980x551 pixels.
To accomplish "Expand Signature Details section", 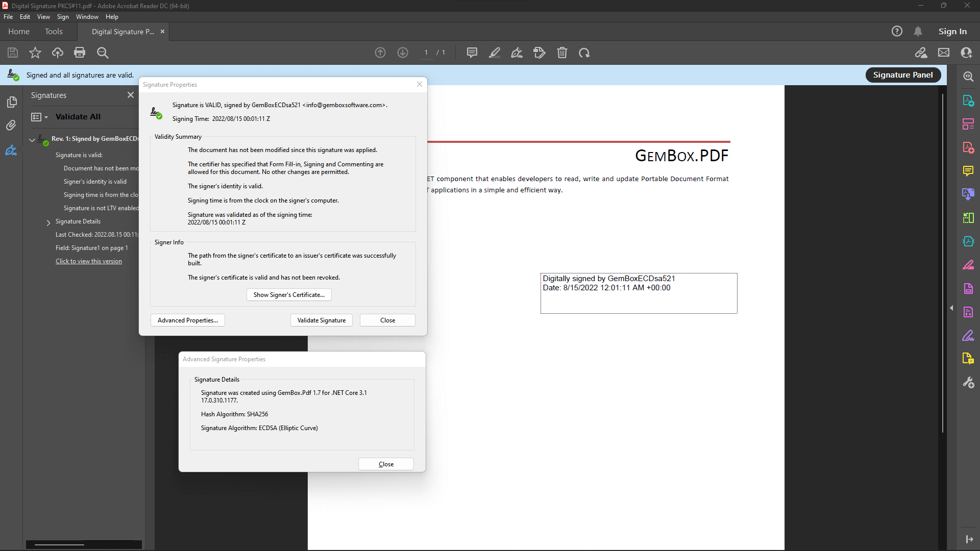I will click(48, 221).
